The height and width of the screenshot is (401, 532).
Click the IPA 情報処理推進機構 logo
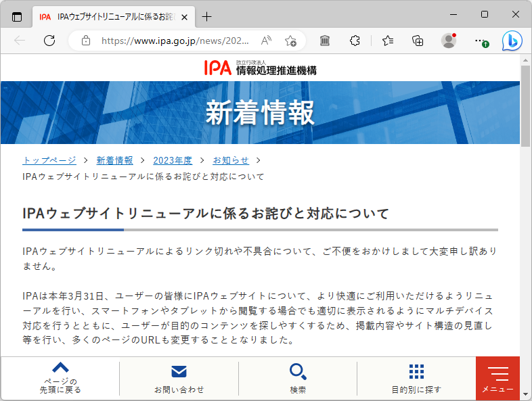260,68
